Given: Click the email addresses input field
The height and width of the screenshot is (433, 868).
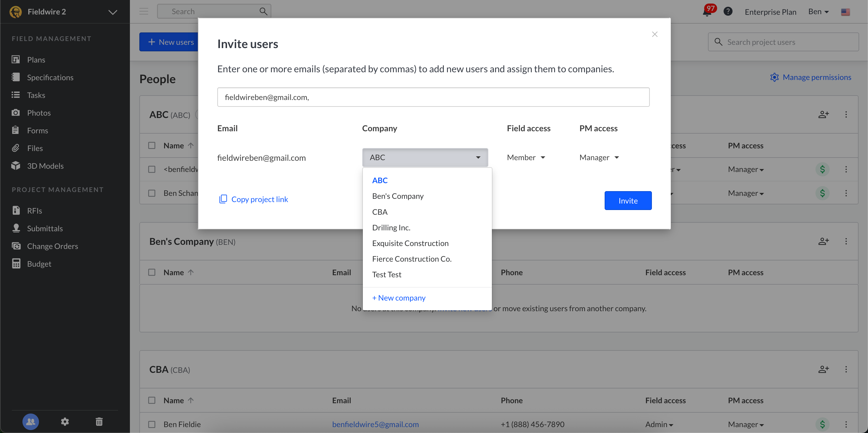Looking at the screenshot, I should tap(433, 97).
